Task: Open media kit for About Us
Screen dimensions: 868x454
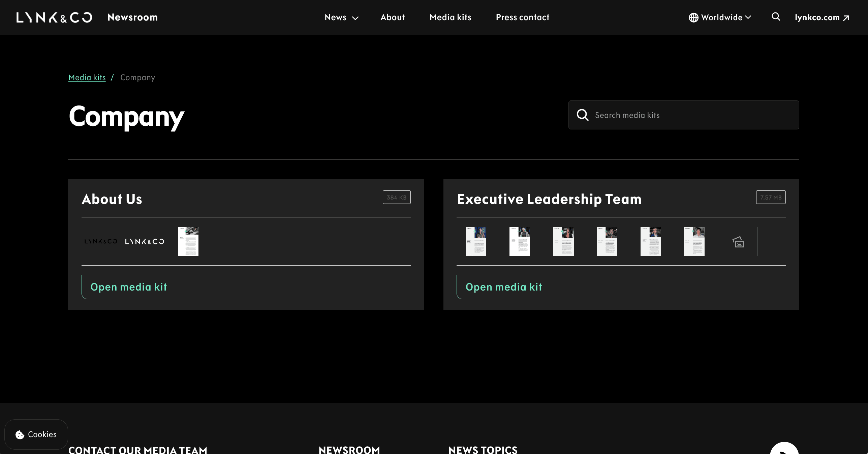Action: point(129,287)
